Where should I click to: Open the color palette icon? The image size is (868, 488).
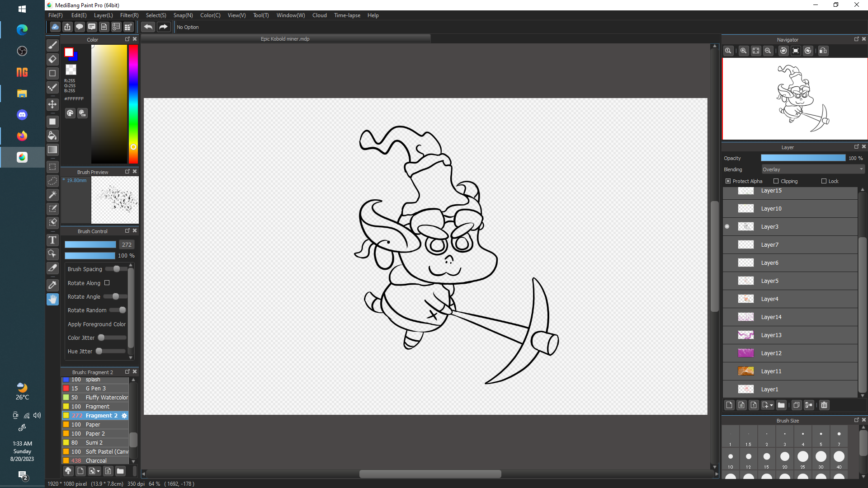[x=70, y=113]
